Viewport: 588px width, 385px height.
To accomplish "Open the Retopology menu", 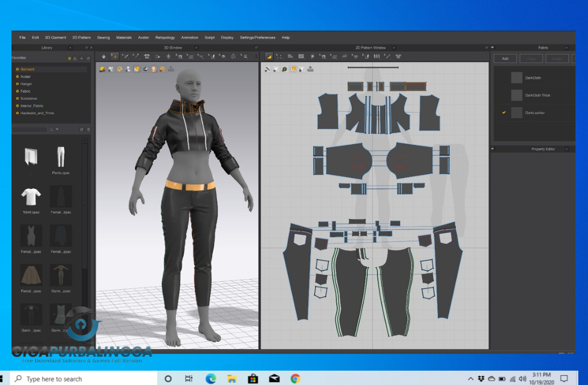I will click(165, 38).
